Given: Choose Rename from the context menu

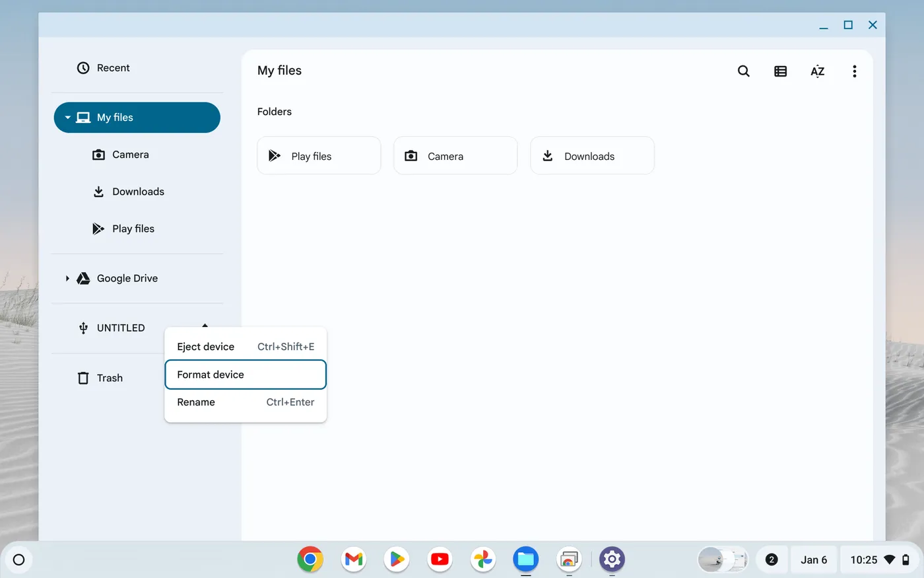Looking at the screenshot, I should tap(246, 402).
